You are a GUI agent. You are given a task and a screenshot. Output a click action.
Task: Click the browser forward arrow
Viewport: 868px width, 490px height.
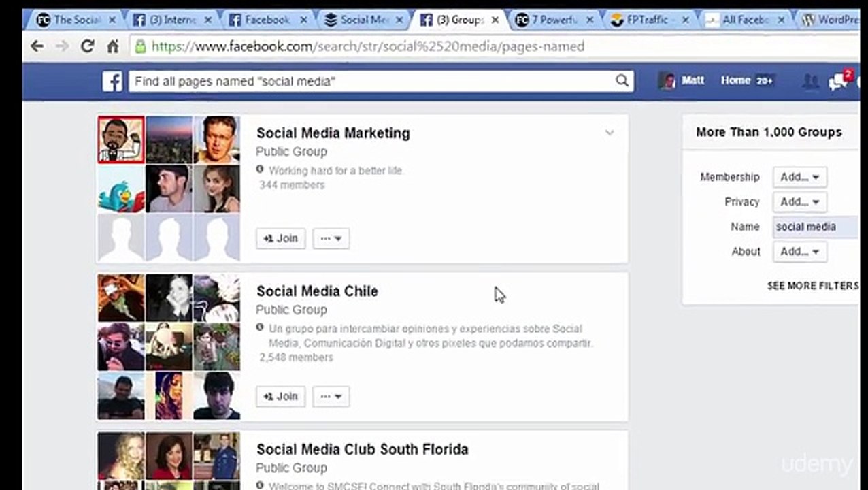(x=62, y=46)
